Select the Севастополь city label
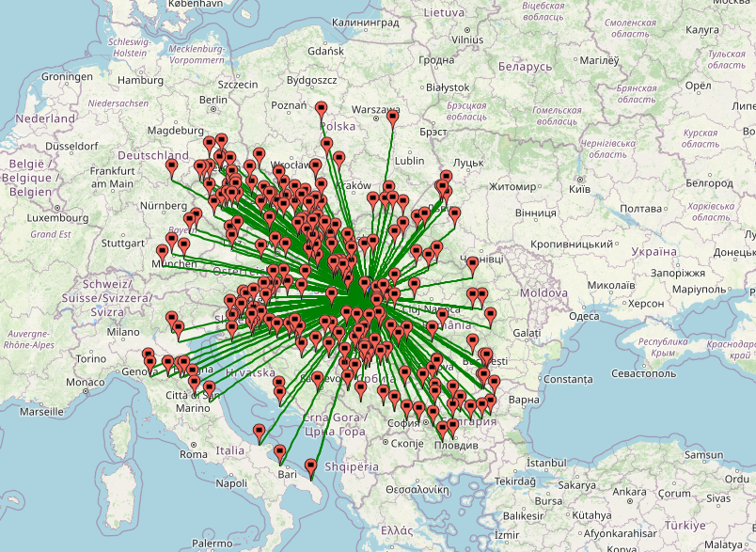The width and height of the screenshot is (756, 552). pos(644,373)
